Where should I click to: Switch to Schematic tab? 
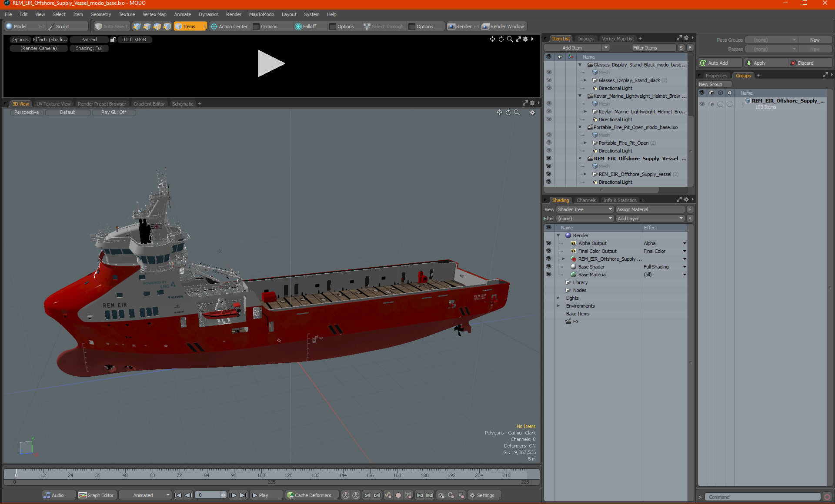183,104
